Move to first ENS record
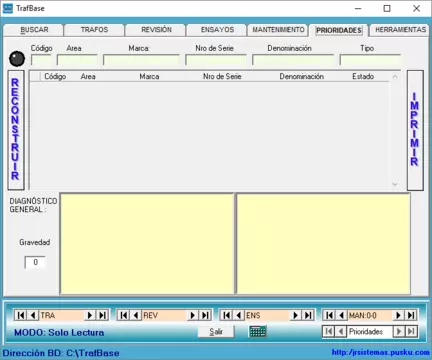432x360 pixels. 226,315
